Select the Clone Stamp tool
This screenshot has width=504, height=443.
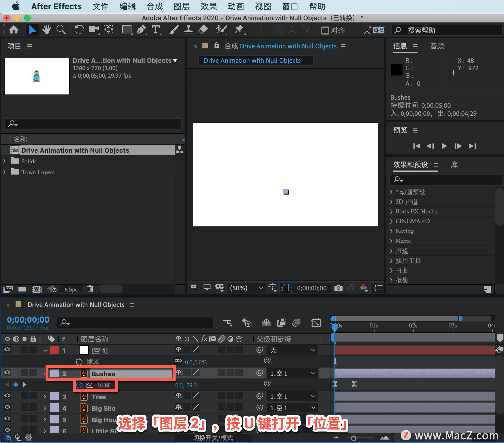pos(188,30)
